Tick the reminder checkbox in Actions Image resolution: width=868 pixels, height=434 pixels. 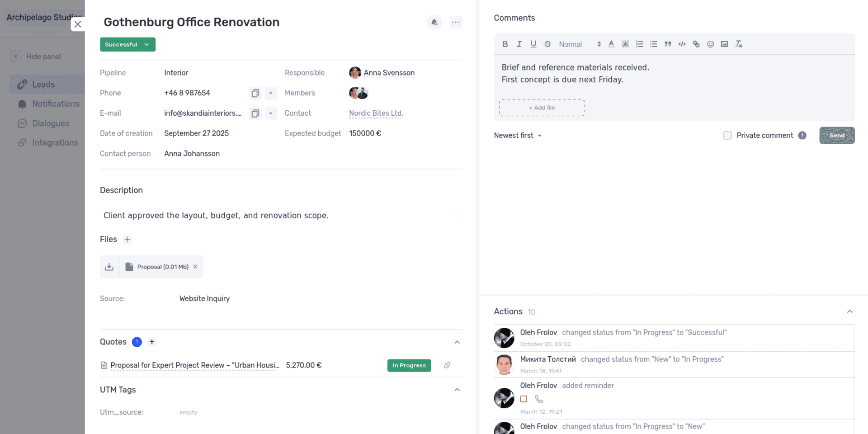524,399
